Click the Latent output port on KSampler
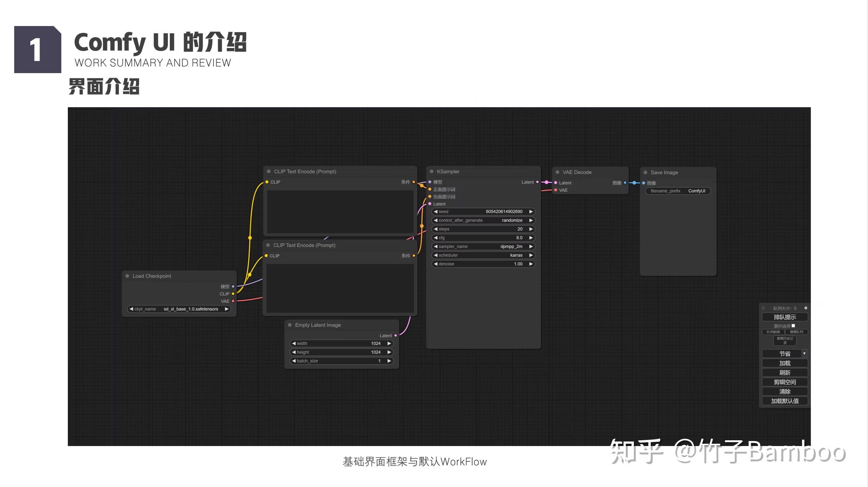 [538, 182]
